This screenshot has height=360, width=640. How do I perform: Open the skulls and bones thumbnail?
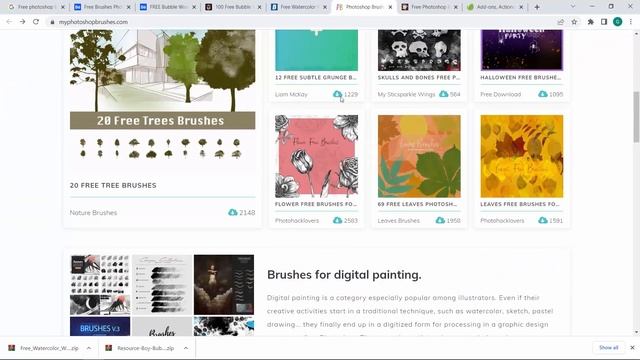(x=419, y=50)
